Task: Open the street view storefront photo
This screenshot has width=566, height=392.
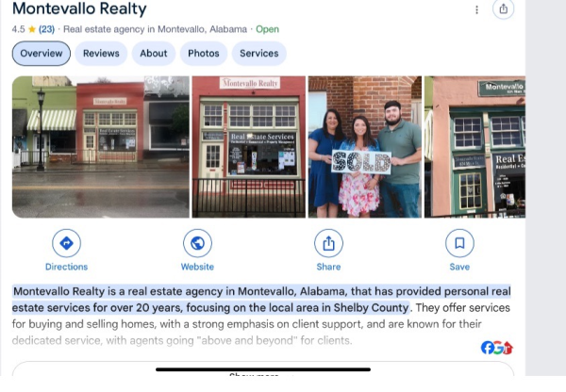Action: 101,147
